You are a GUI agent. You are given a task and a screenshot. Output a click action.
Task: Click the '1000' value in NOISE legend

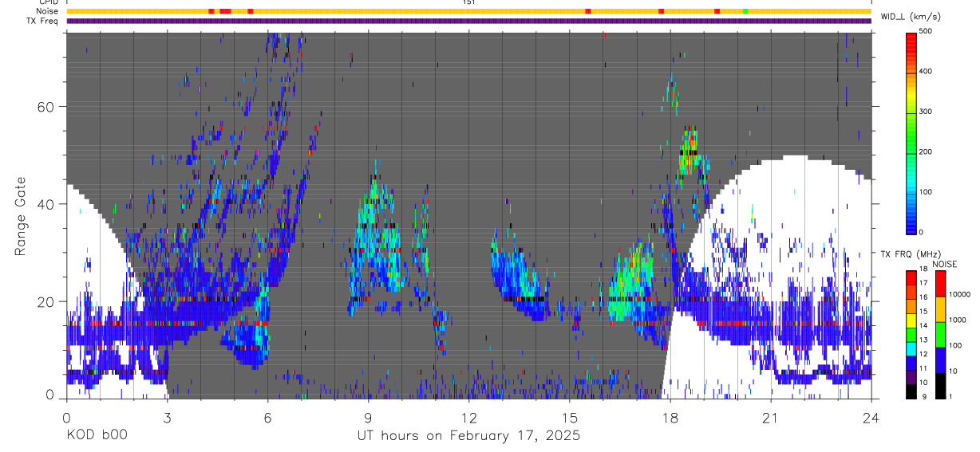[x=958, y=320]
